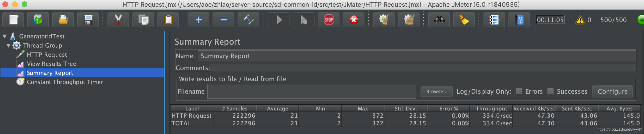The height and width of the screenshot is (134, 644).
Task: Click the Std. Dev. column header
Action: tap(406, 109)
